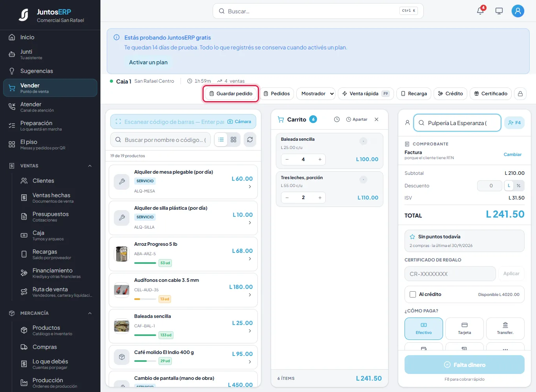Click Activar un plan

coord(148,62)
